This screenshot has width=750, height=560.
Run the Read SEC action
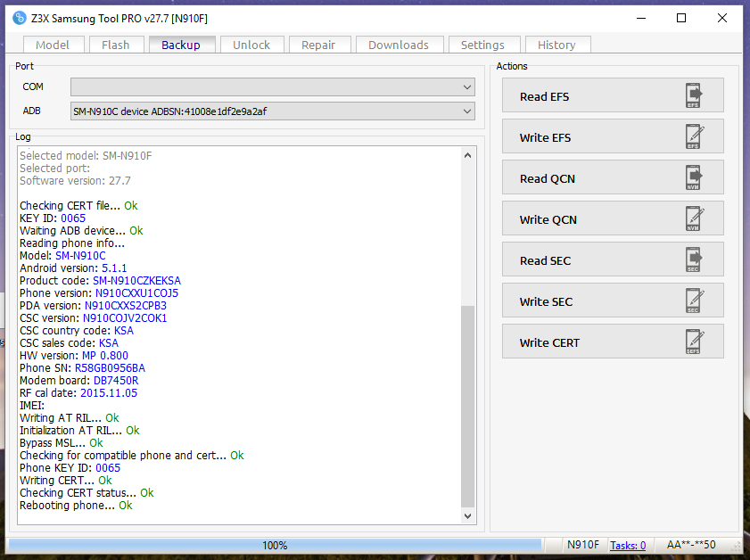click(613, 259)
